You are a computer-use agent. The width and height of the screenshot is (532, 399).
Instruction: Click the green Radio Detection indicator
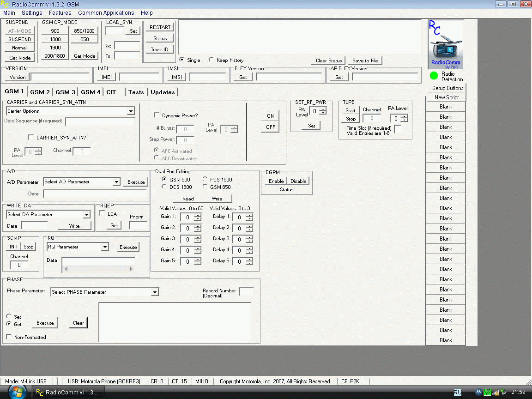(x=434, y=76)
